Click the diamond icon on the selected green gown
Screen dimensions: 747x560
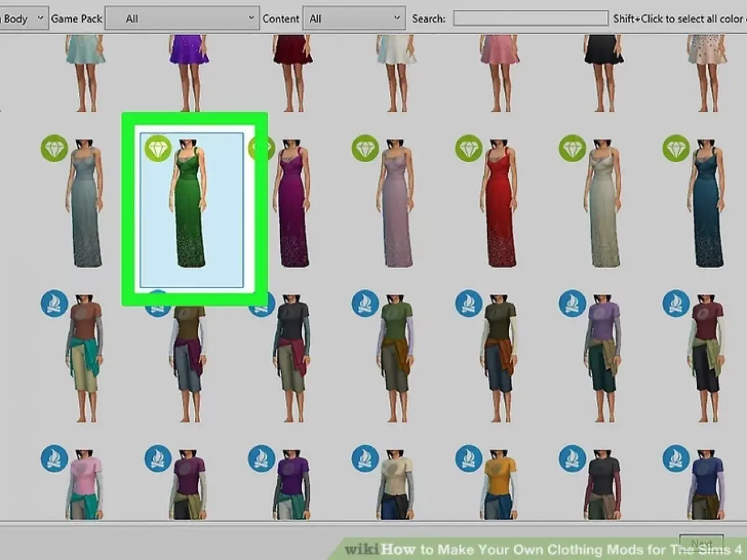(x=158, y=149)
